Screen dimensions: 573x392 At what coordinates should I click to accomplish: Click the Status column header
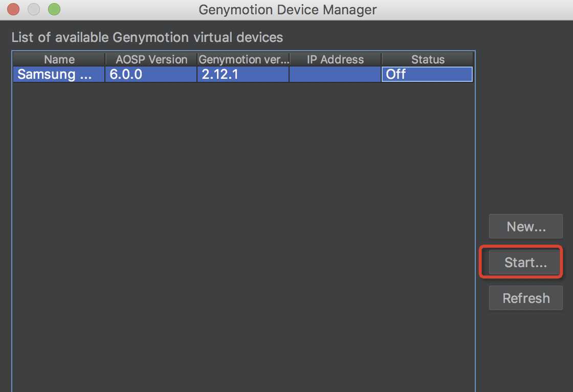pos(428,59)
